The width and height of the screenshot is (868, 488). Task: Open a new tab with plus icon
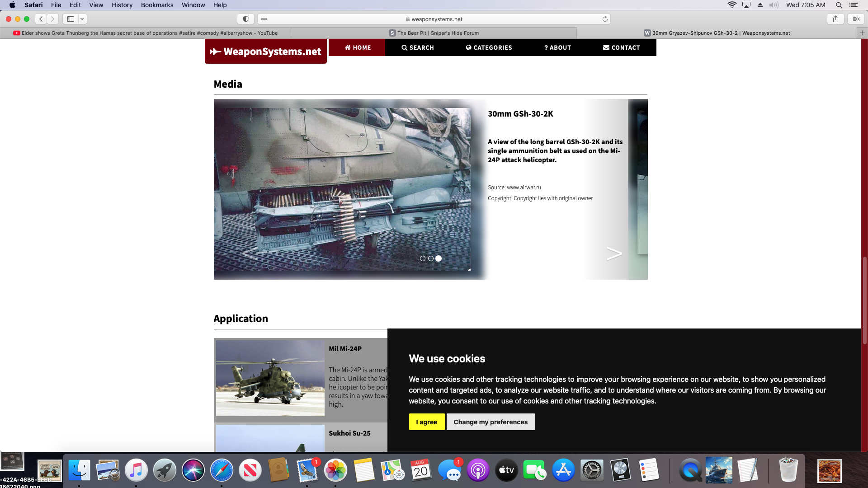862,33
